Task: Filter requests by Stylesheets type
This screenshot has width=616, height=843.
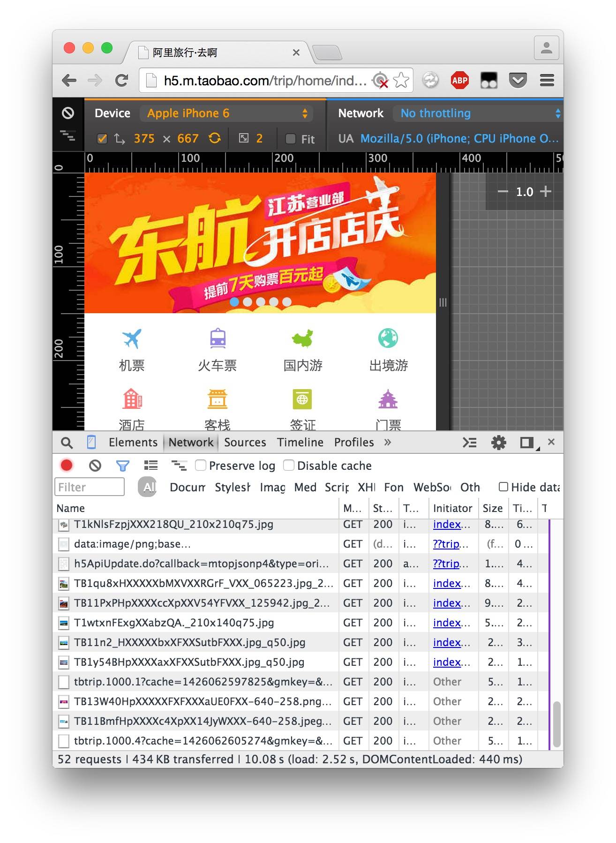Action: tap(233, 487)
